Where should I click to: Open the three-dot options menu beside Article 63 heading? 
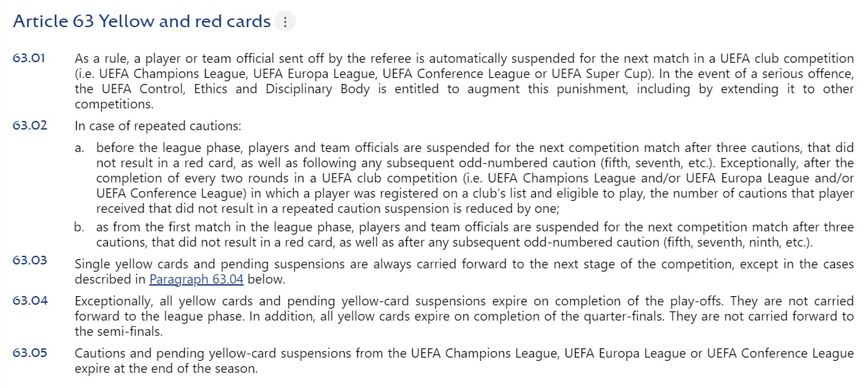(x=285, y=22)
